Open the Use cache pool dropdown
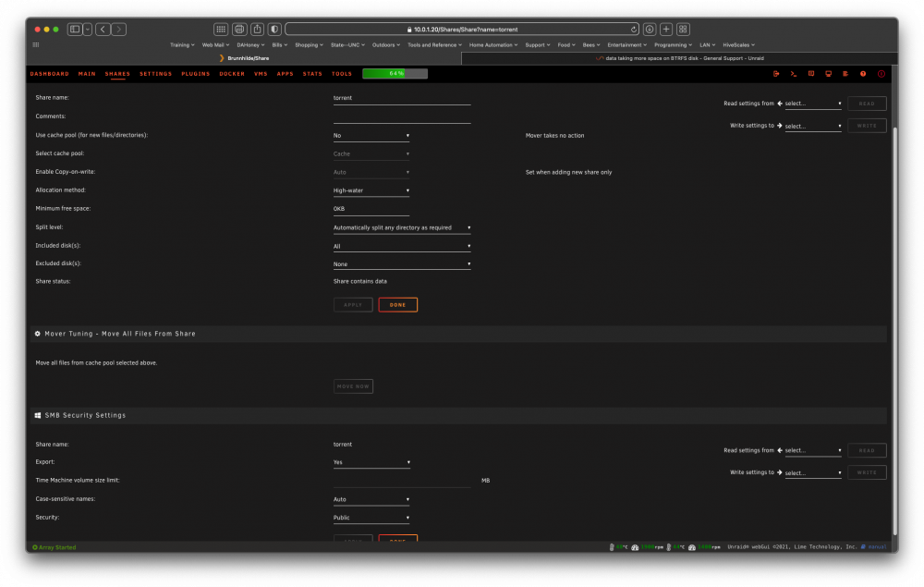Image resolution: width=924 pixels, height=587 pixels. 371,136
